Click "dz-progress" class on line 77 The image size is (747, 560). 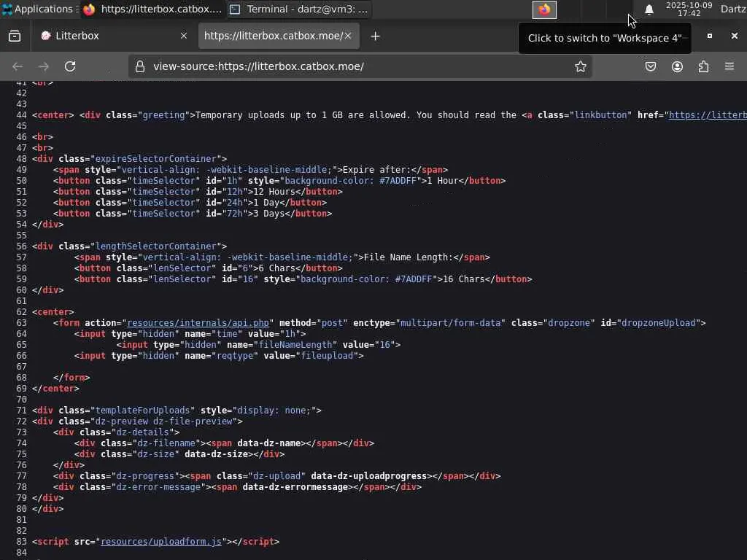pos(145,476)
